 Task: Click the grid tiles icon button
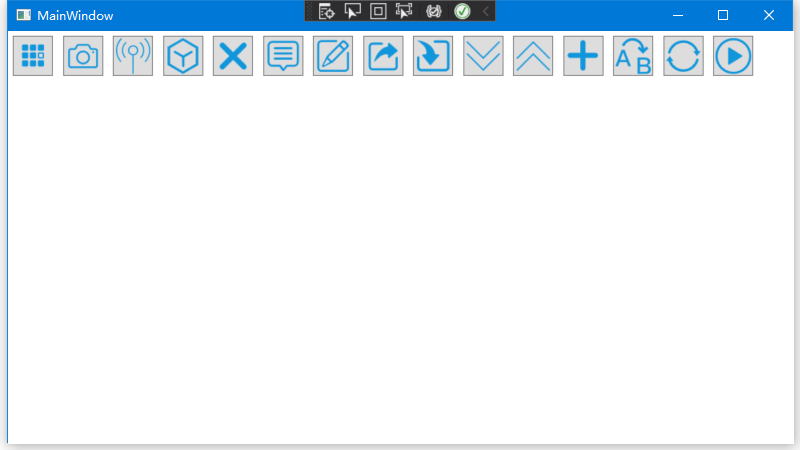33,56
